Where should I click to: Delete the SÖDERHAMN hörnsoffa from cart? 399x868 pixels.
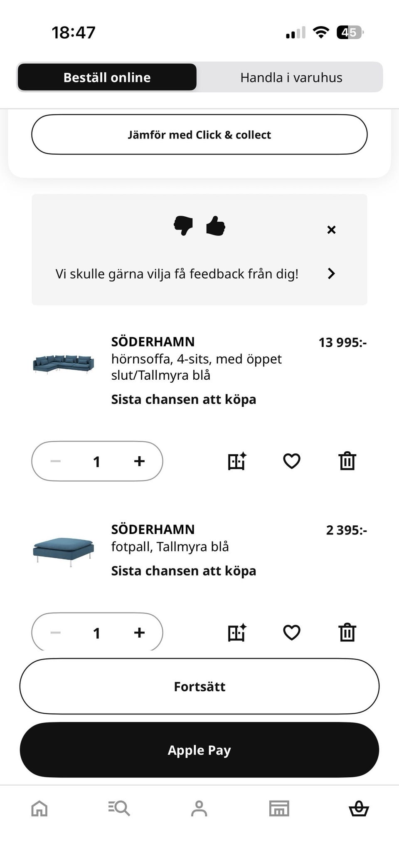click(347, 461)
